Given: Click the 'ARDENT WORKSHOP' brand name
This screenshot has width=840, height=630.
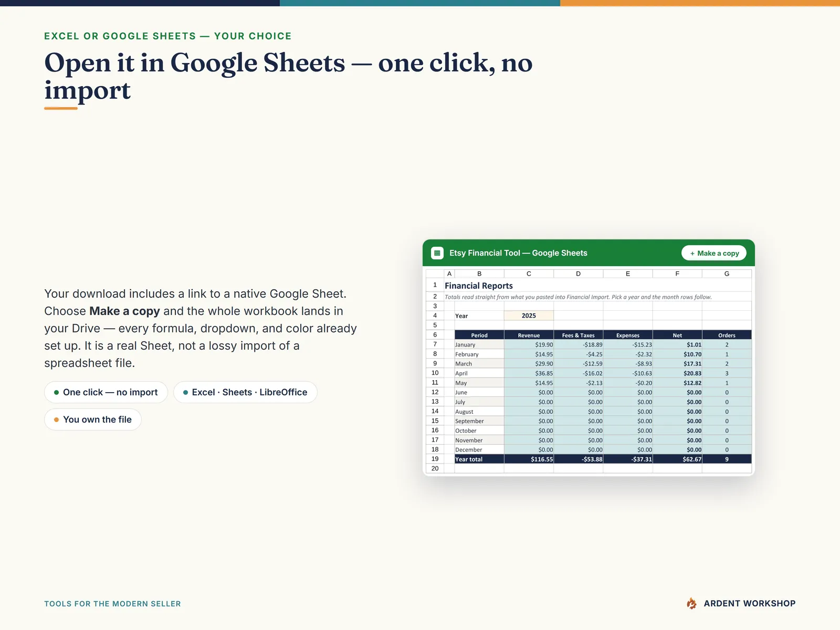Looking at the screenshot, I should 750,603.
